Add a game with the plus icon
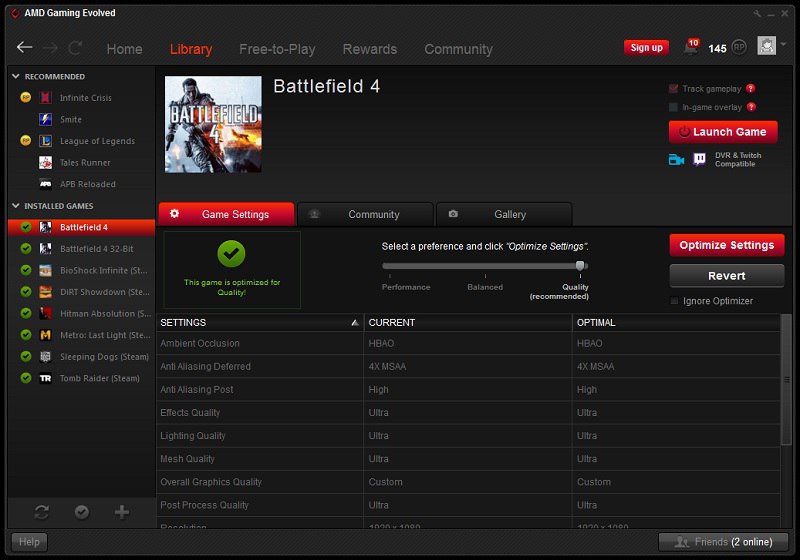 point(122,512)
